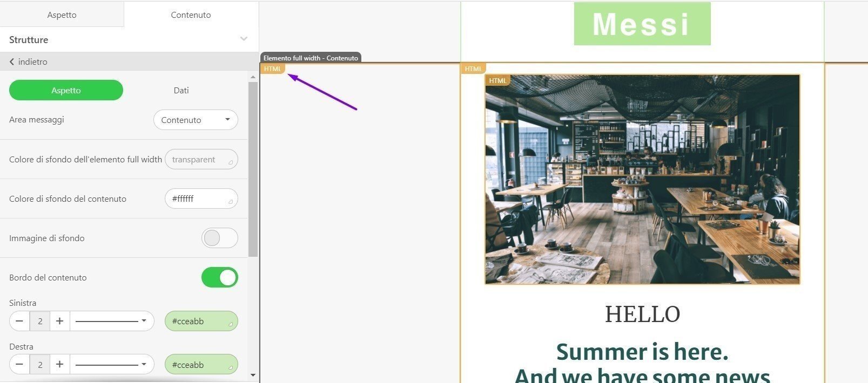Increase the Destra border width

[x=59, y=365]
